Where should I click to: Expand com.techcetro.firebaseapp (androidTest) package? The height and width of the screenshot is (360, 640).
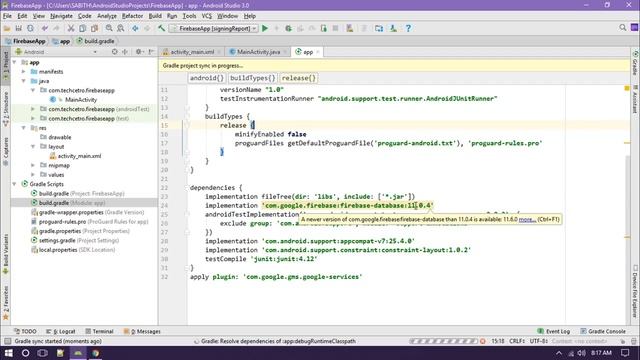point(33,109)
